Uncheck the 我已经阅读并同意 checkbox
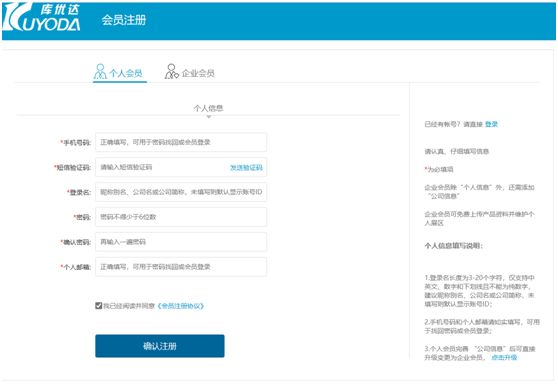This screenshot has width=558, height=384. 99,306
